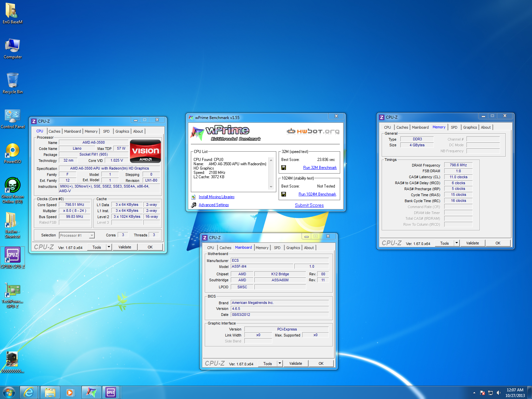Image resolution: width=532 pixels, height=399 pixels.
Task: Click Tools button in Mainboard CPU-Z window
Action: pos(268,363)
